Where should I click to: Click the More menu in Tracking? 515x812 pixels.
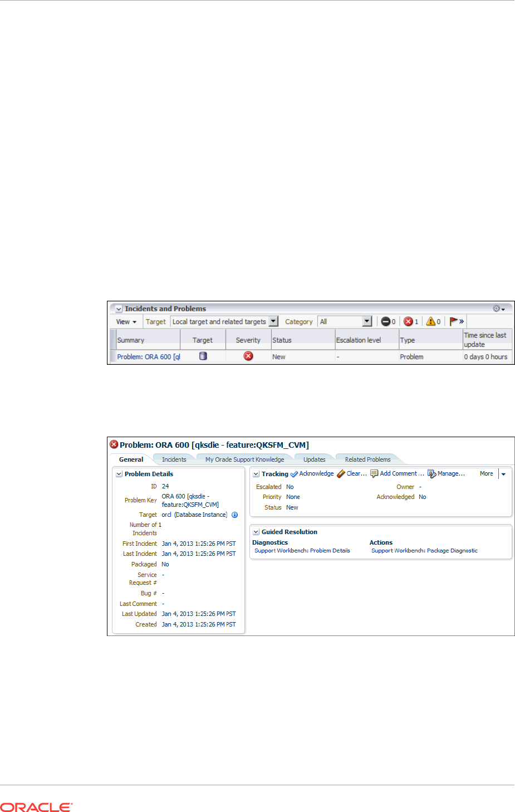[x=487, y=473]
